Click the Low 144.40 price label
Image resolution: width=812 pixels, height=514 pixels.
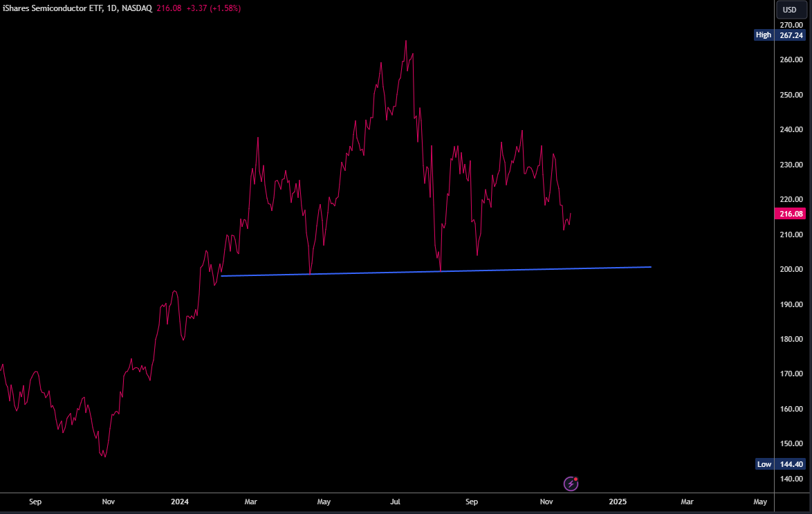(780, 464)
